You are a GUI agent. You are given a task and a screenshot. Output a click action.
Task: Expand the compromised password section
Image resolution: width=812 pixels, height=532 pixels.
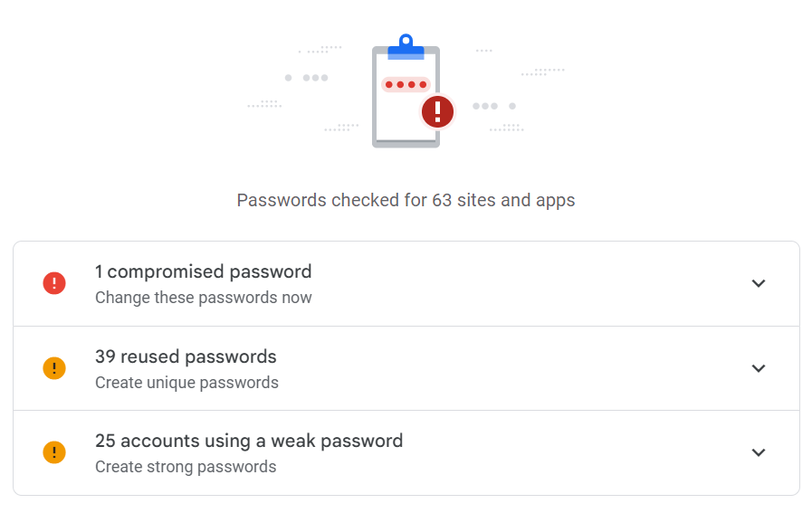759,283
